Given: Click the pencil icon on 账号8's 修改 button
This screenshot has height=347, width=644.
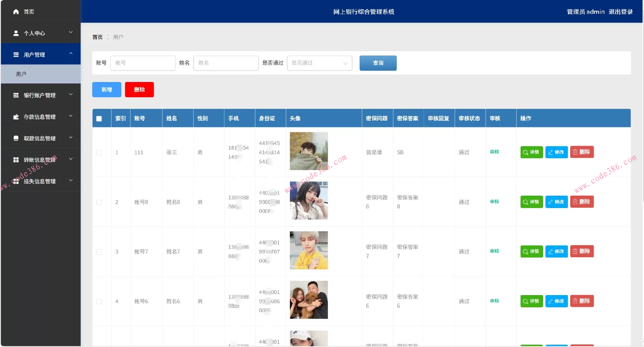Looking at the screenshot, I should pyautogui.click(x=550, y=202).
